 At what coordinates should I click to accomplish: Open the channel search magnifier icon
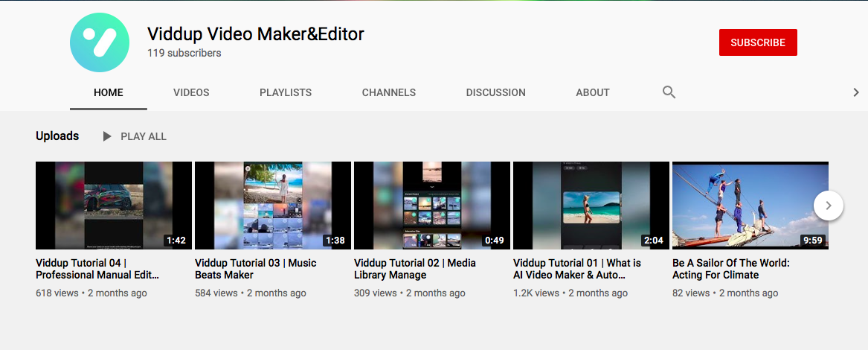[x=669, y=92]
